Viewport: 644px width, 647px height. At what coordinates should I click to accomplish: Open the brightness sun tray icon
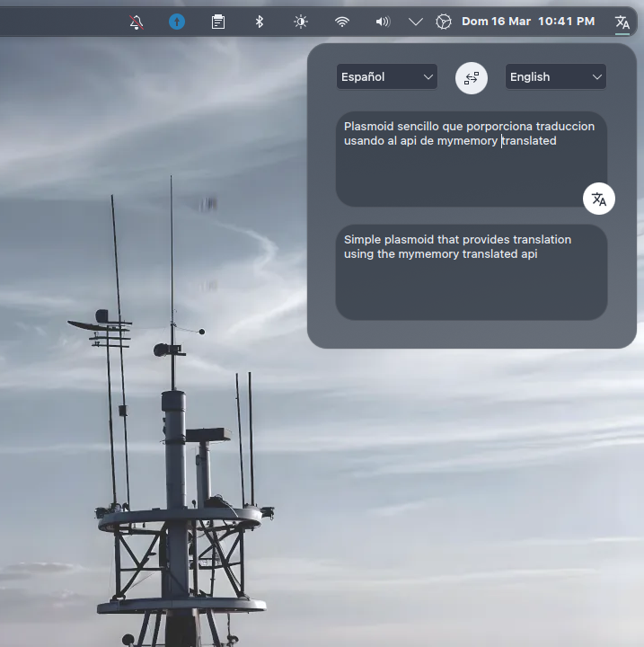click(x=301, y=22)
